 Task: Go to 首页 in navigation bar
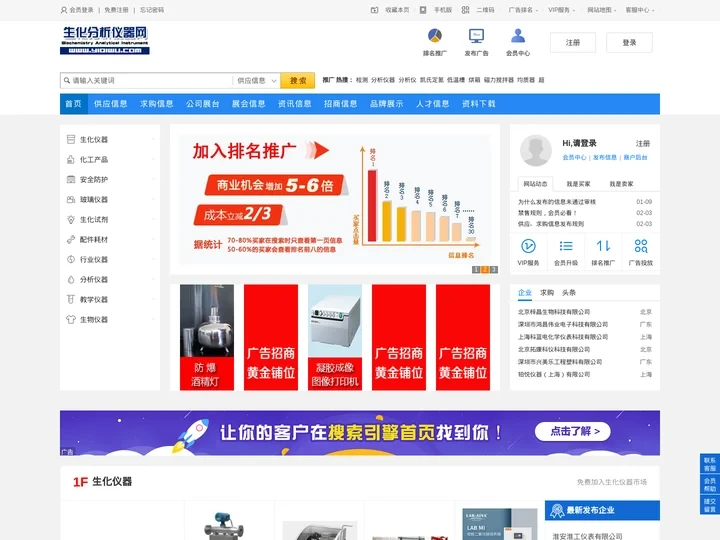[x=73, y=104]
